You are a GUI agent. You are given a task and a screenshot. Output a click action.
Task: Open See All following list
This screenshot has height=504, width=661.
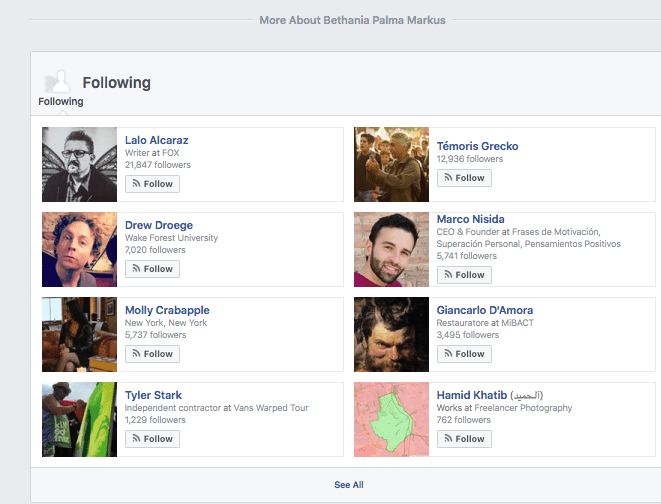click(348, 485)
